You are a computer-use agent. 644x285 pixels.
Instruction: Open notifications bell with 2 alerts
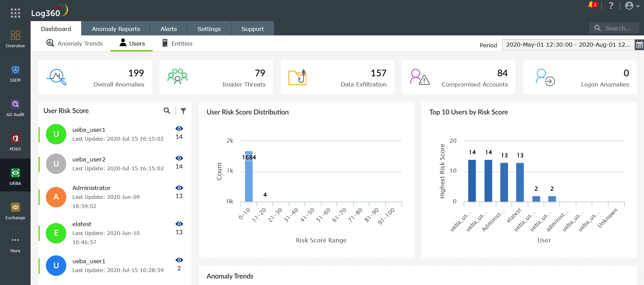[593, 5]
